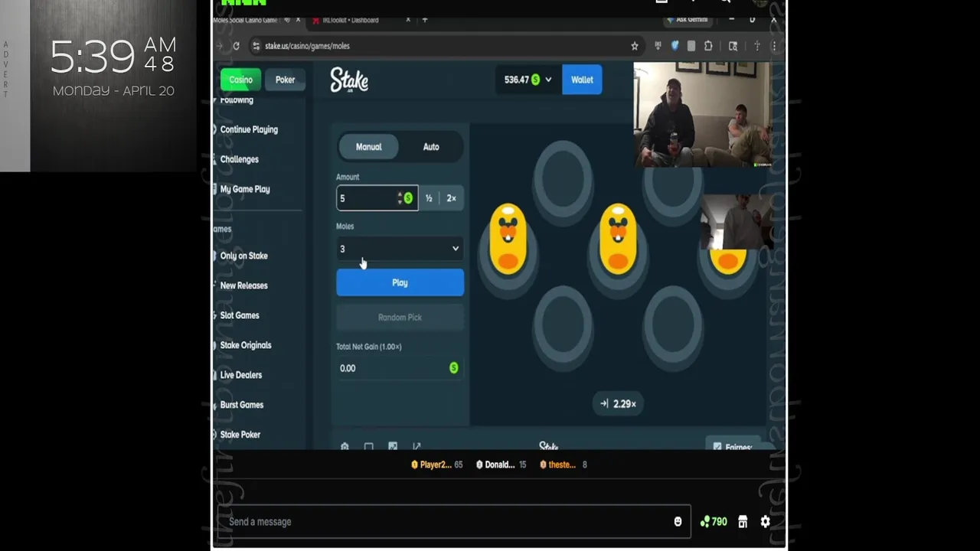The width and height of the screenshot is (980, 551).
Task: Toggle the Fairness checkbox
Action: (717, 447)
